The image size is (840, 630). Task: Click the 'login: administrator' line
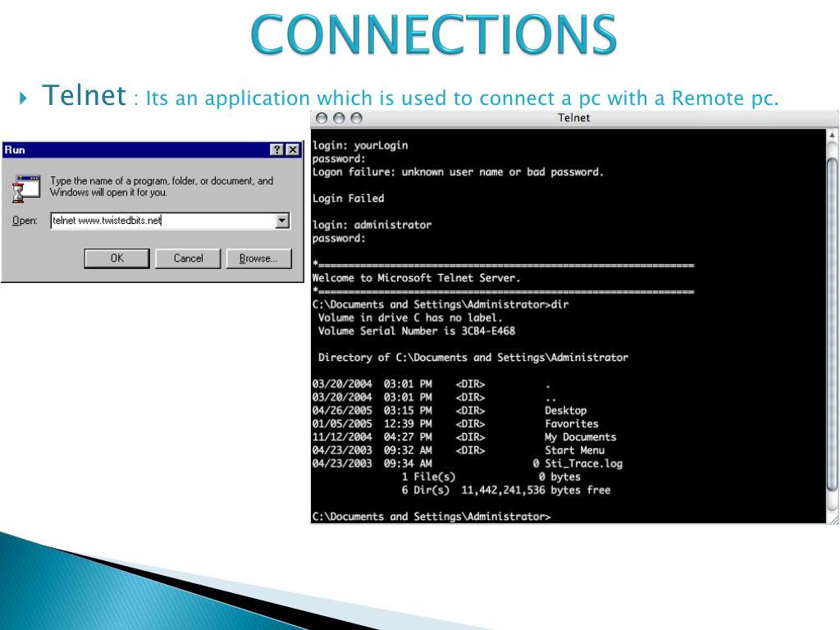pos(372,225)
